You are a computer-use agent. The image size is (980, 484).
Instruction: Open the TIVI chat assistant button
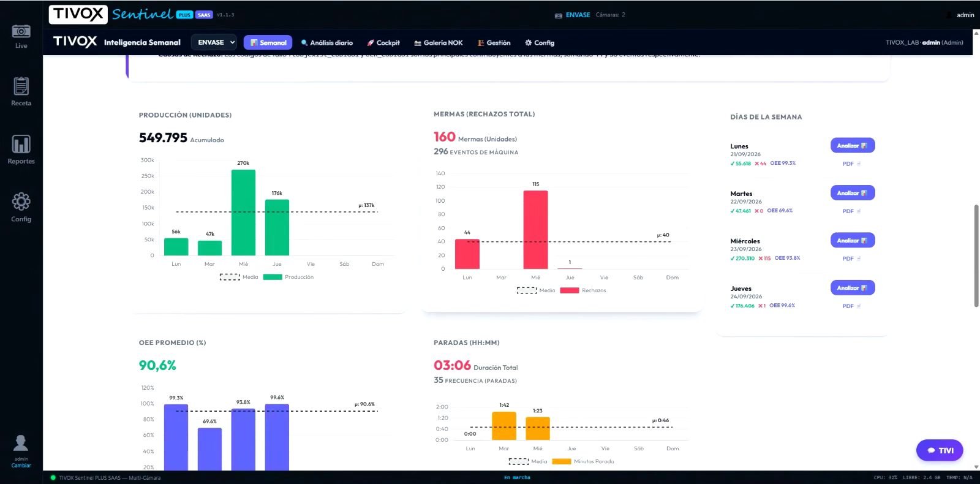pos(940,450)
